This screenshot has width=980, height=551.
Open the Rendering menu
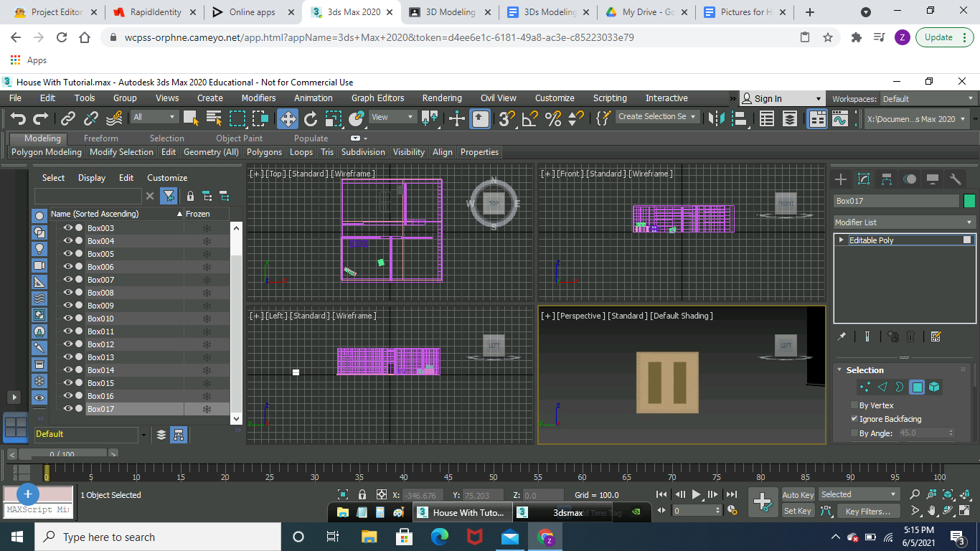pos(442,98)
